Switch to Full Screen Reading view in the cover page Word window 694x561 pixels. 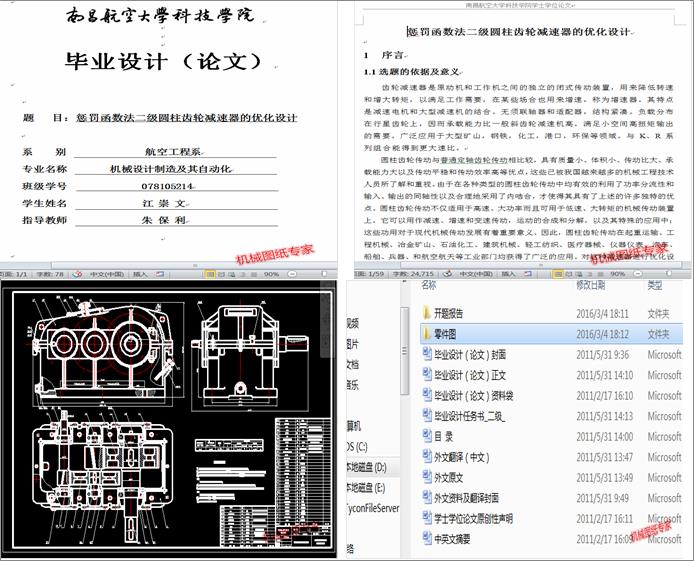(x=221, y=274)
